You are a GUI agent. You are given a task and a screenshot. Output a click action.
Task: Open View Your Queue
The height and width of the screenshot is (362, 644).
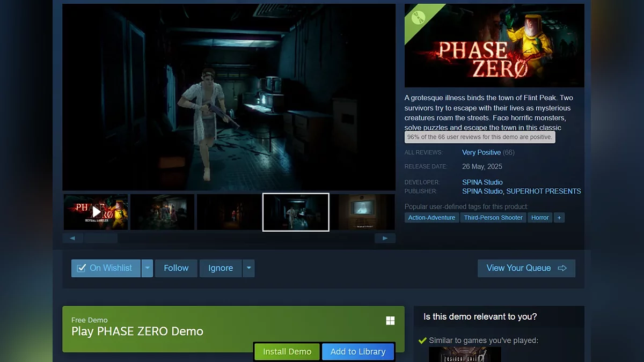click(x=526, y=268)
